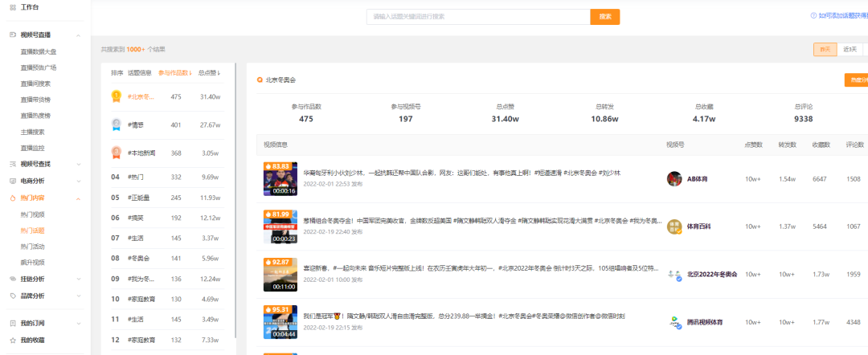868x355 pixels.
Task: Collapse the 热门内容 section chevron
Action: pos(77,198)
